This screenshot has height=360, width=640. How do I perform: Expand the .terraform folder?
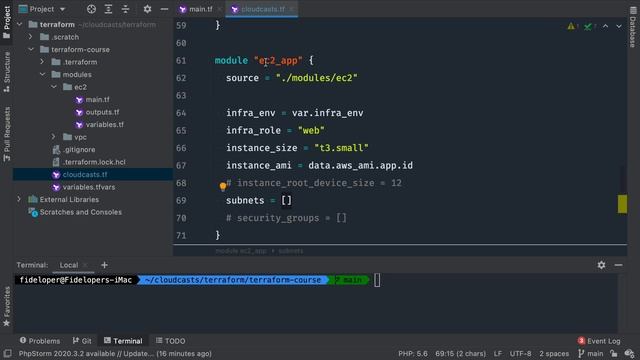tap(42, 62)
